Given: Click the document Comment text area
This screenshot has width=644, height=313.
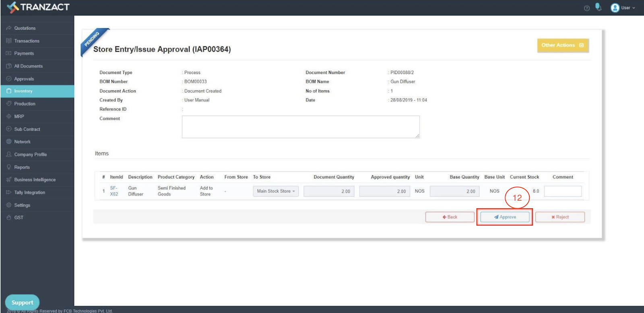Looking at the screenshot, I should tap(301, 127).
